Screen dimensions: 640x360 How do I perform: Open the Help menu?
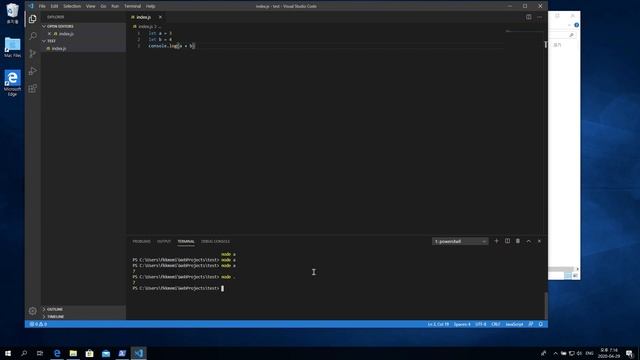pyautogui.click(x=151, y=6)
